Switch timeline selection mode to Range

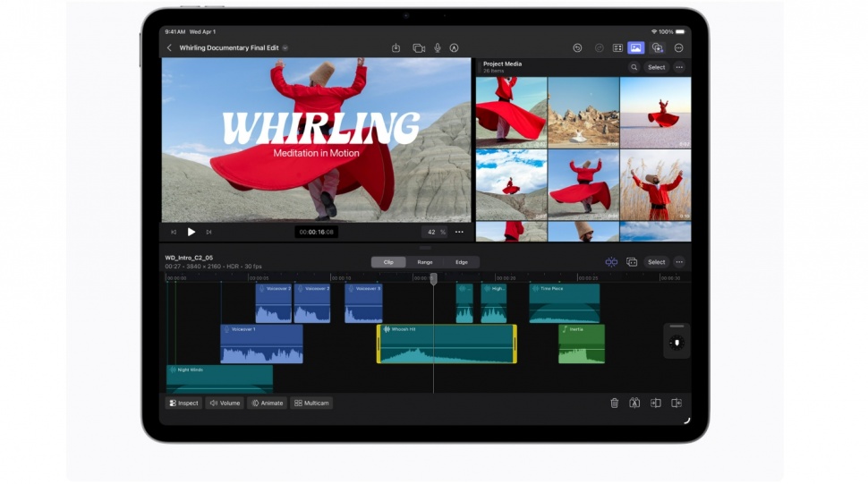[x=424, y=262]
